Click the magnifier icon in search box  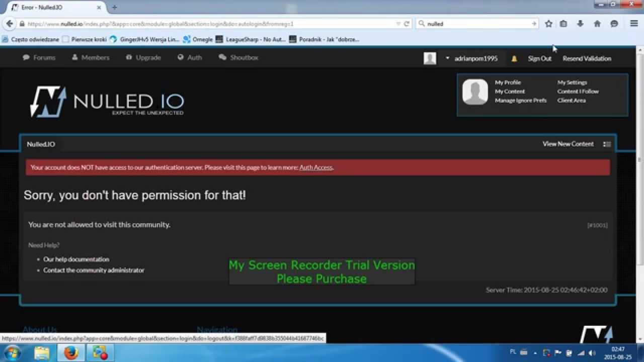pyautogui.click(x=422, y=24)
